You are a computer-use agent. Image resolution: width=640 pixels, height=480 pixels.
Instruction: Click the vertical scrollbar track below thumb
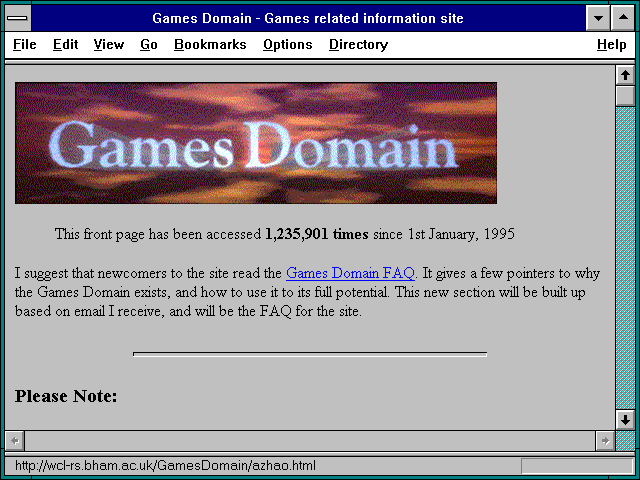coord(625,258)
